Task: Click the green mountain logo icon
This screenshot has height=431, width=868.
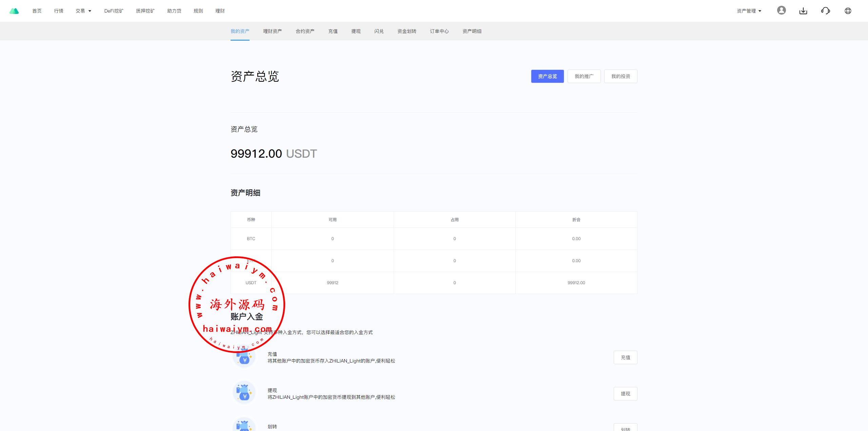Action: pos(14,11)
